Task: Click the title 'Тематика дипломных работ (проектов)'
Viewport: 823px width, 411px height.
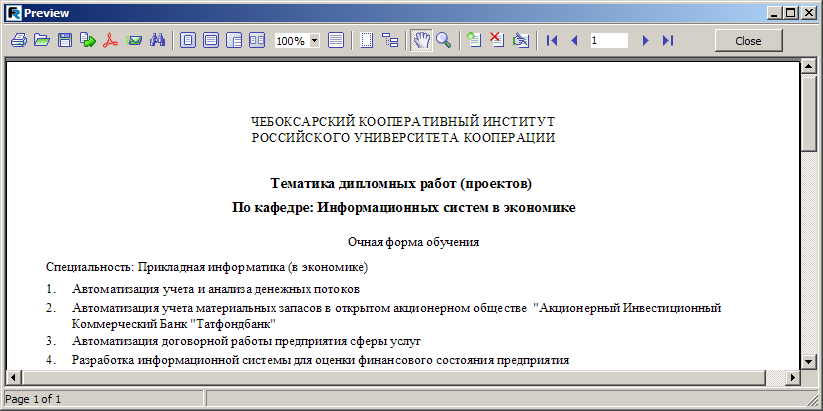Action: (402, 184)
